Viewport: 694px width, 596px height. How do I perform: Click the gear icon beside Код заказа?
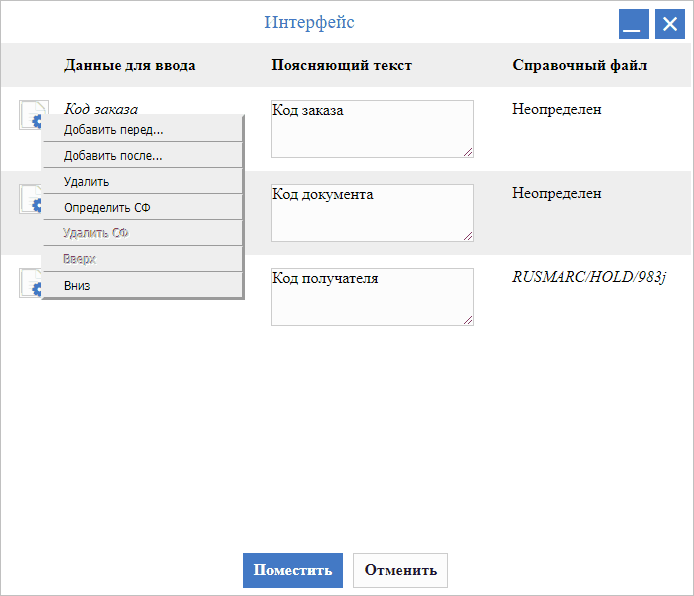(x=30, y=115)
